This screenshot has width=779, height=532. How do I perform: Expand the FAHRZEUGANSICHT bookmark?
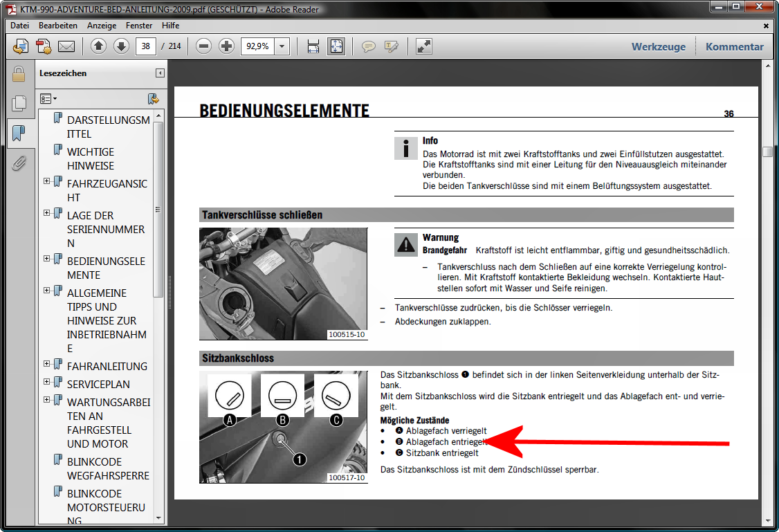[47, 181]
